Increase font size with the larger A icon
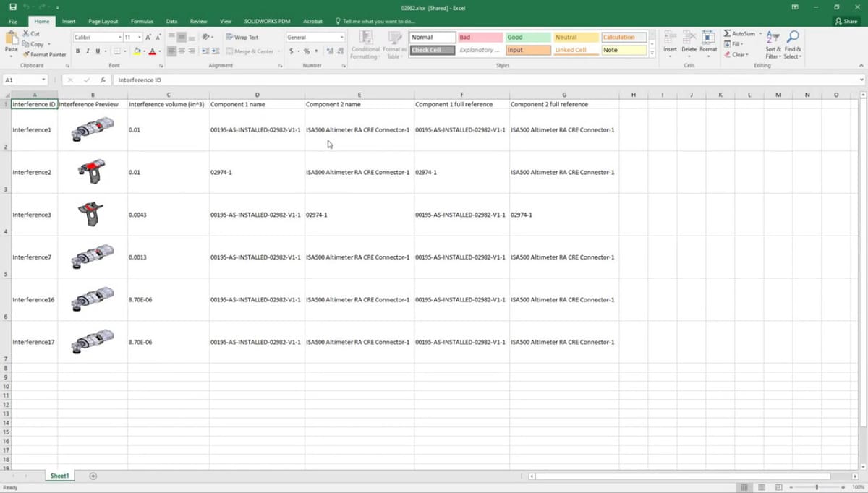The height and width of the screenshot is (493, 868). pos(148,37)
